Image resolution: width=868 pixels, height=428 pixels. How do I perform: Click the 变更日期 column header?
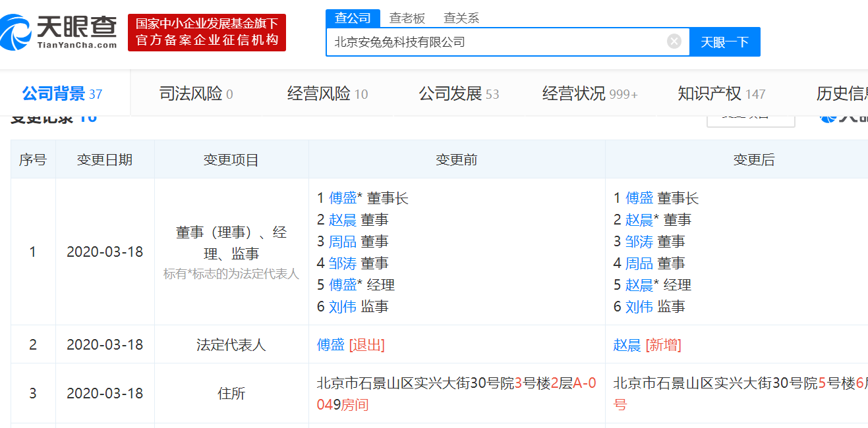coord(105,159)
